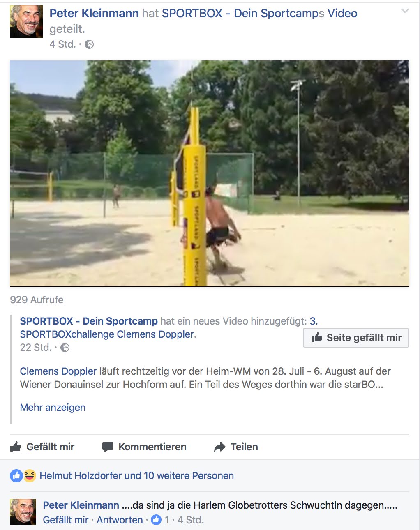Click the laughing Haha reaction emoji
420x530 pixels.
30,476
